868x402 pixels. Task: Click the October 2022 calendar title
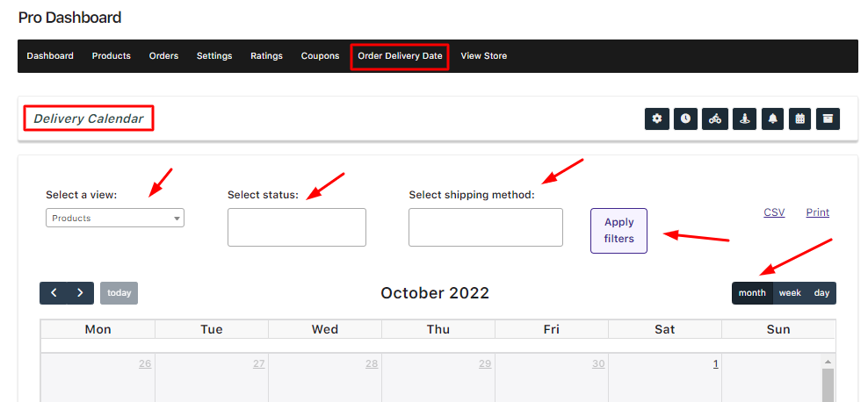pyautogui.click(x=435, y=293)
